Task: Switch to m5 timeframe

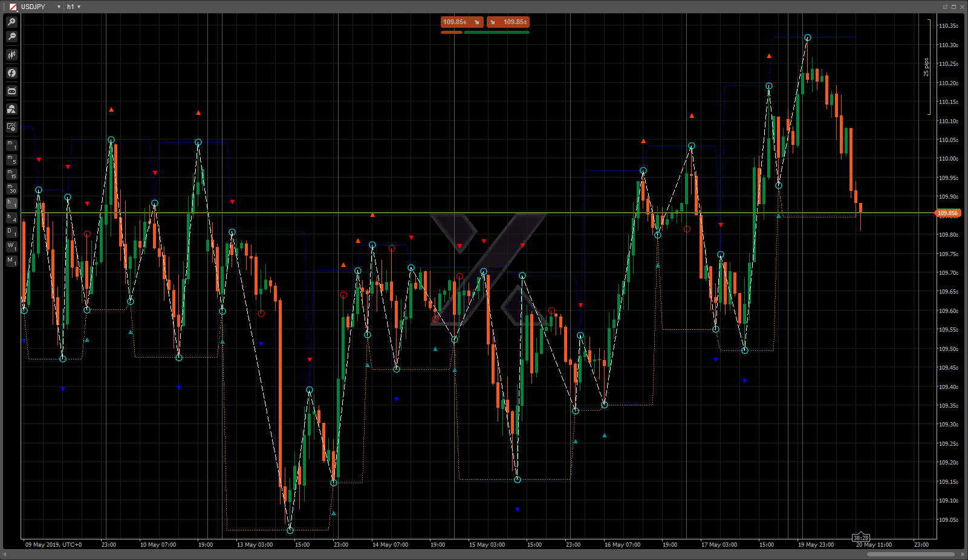Action: click(11, 159)
